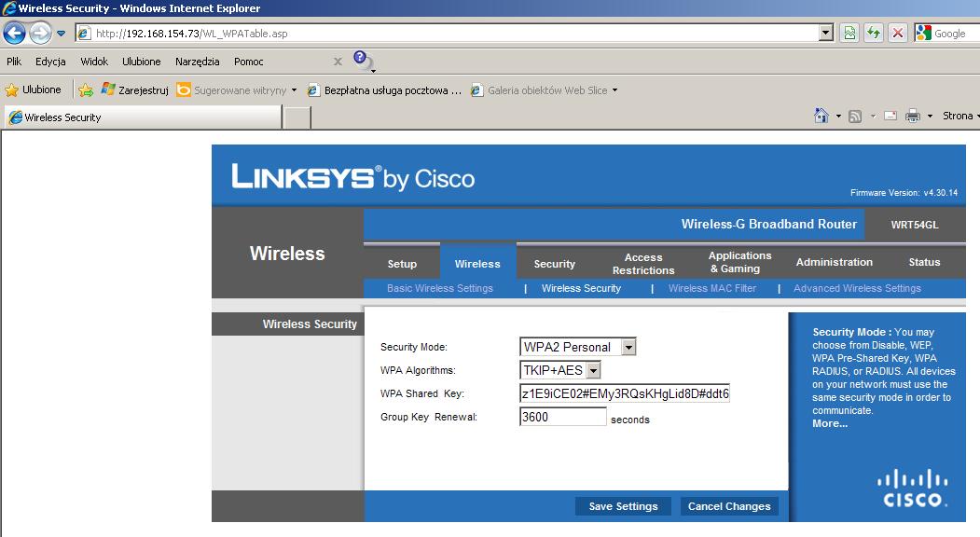The height and width of the screenshot is (537, 980).
Task: Open the Narzędzia menu
Action: [197, 62]
